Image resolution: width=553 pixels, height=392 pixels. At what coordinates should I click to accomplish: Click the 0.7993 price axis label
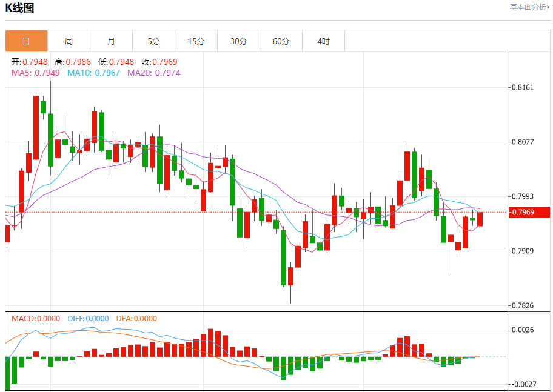click(523, 196)
